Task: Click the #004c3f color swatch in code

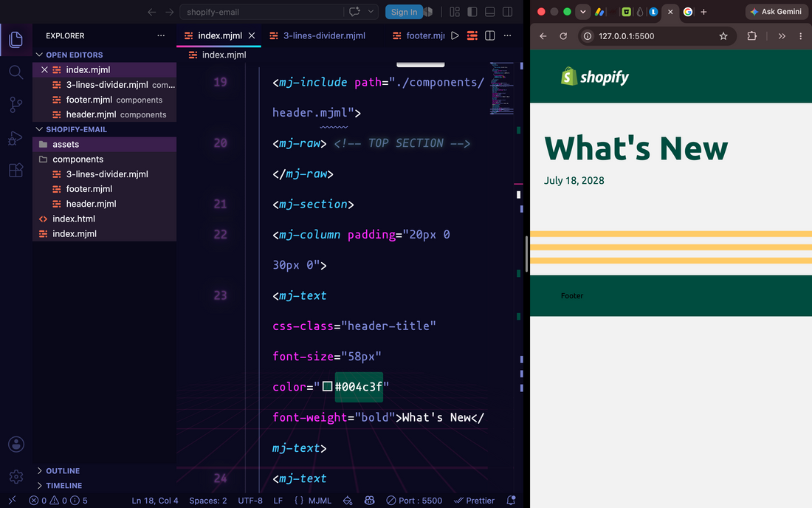Action: (x=327, y=386)
